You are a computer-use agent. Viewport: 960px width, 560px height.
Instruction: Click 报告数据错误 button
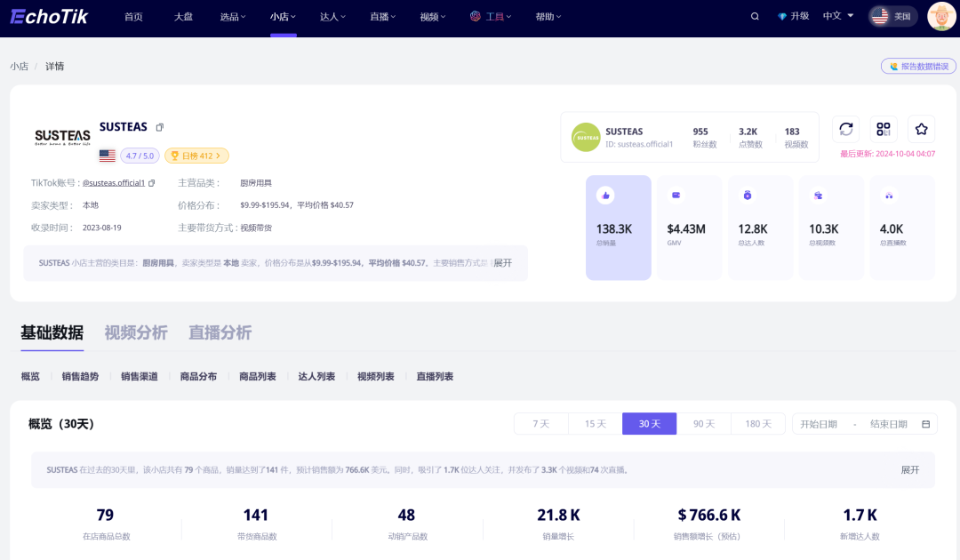click(918, 66)
